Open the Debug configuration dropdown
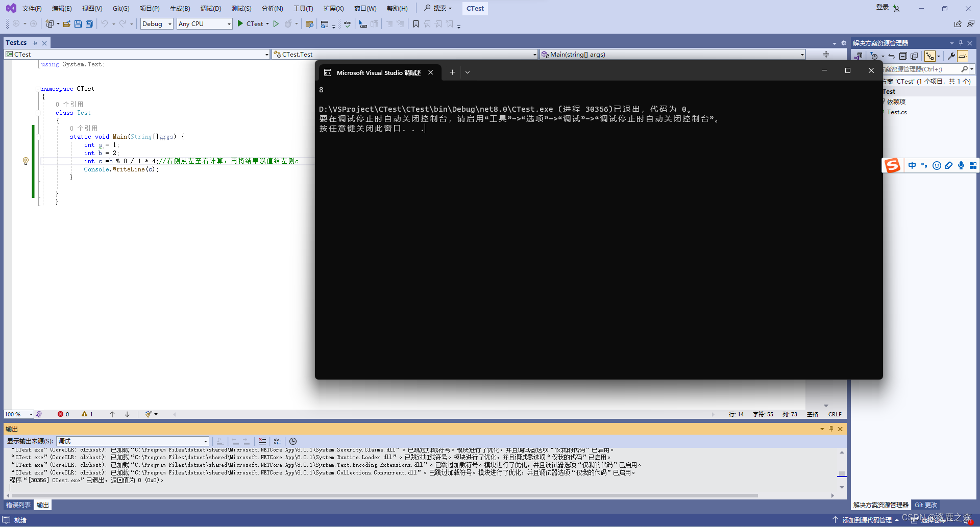This screenshot has width=980, height=527. [157, 24]
